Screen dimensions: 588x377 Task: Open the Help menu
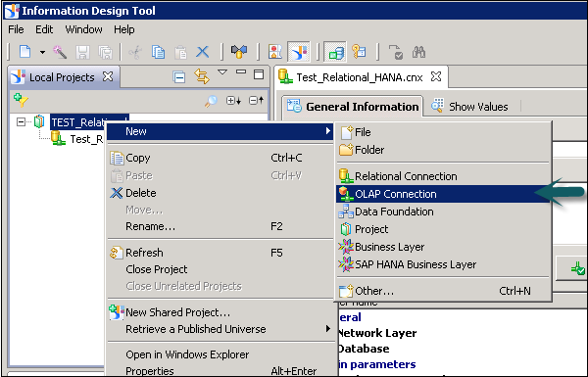coord(124,29)
